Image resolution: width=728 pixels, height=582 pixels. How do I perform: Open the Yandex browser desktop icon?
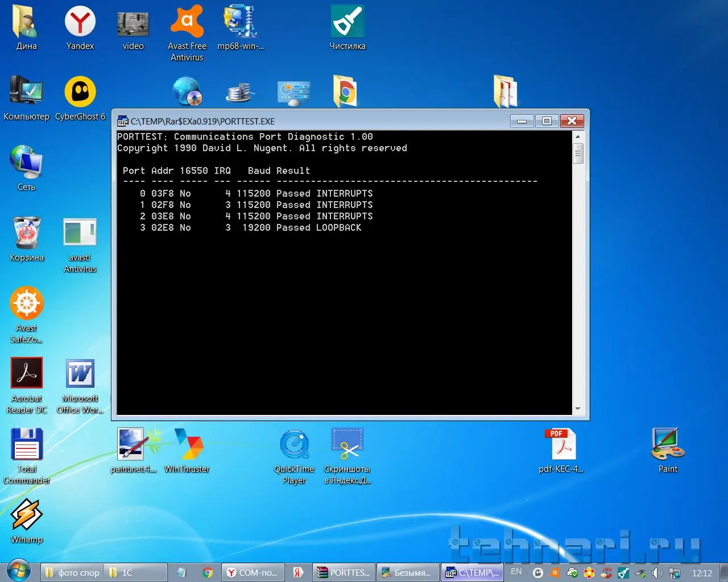tap(80, 23)
